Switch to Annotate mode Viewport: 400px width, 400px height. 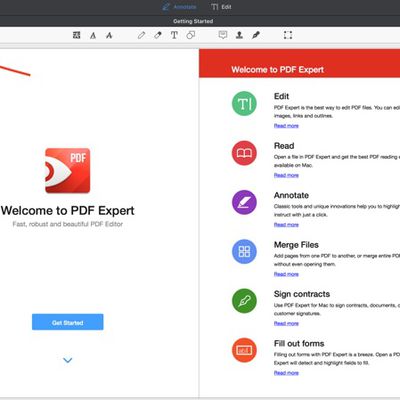[x=179, y=7]
